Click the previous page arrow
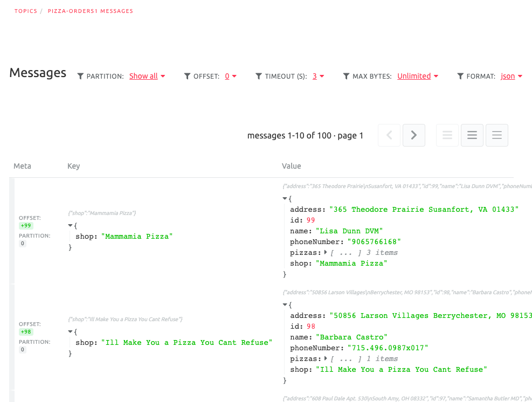532x402 pixels. (389, 135)
